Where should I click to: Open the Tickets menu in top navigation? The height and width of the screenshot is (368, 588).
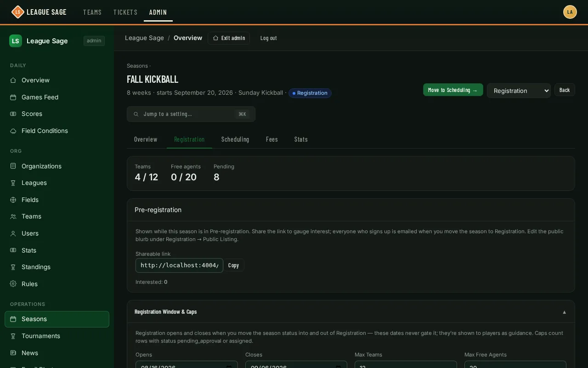tap(125, 12)
